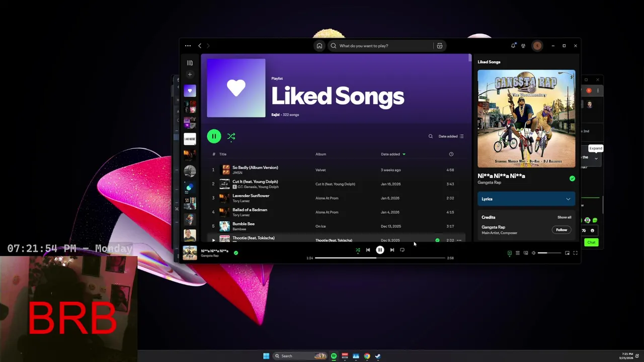Search within Liked Songs playlist
The width and height of the screenshot is (644, 362).
tap(430, 136)
